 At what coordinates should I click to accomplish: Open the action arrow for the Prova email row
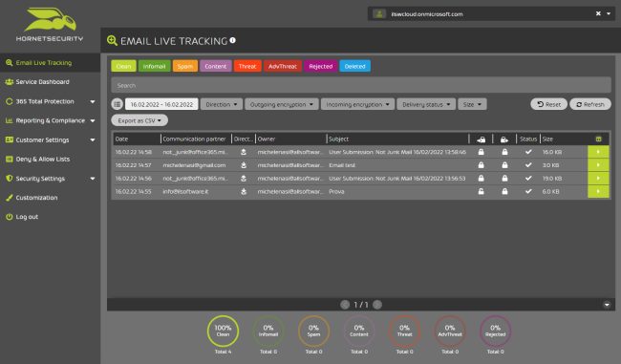click(598, 191)
